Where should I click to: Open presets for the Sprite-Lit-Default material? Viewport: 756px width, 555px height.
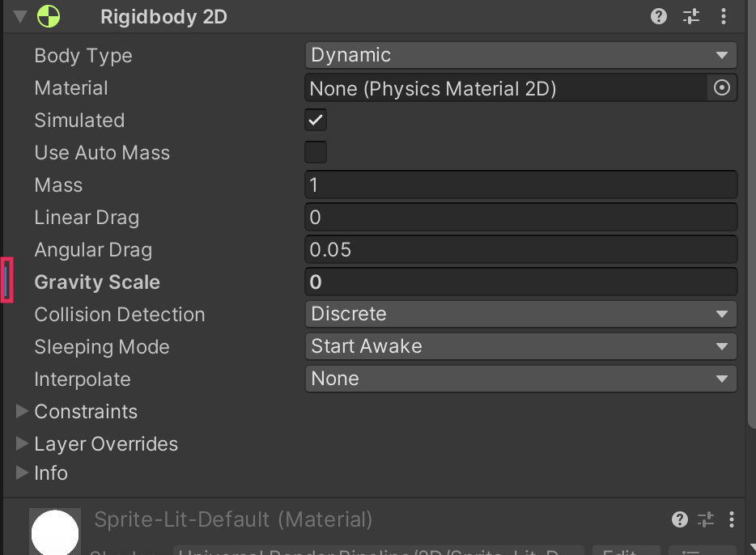click(x=707, y=519)
